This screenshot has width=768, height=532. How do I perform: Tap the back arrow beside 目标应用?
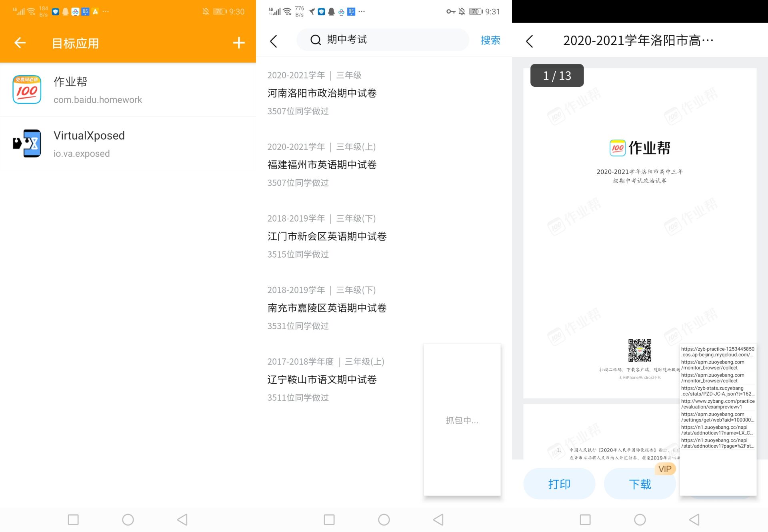20,43
